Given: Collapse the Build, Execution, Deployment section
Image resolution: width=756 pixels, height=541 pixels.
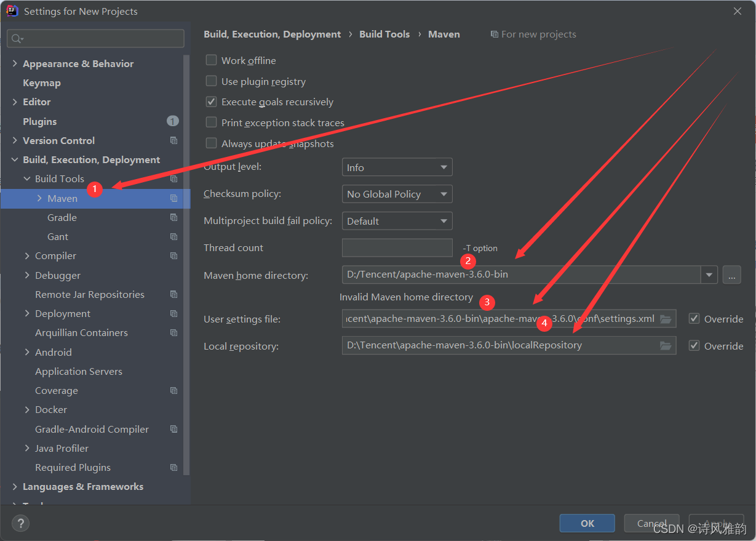Looking at the screenshot, I should [x=15, y=159].
